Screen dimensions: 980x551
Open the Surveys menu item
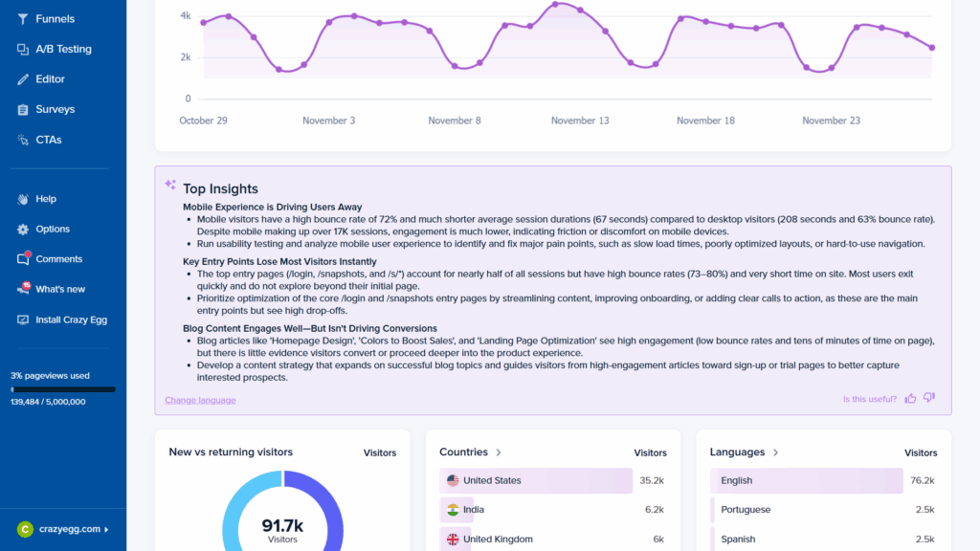click(x=55, y=110)
